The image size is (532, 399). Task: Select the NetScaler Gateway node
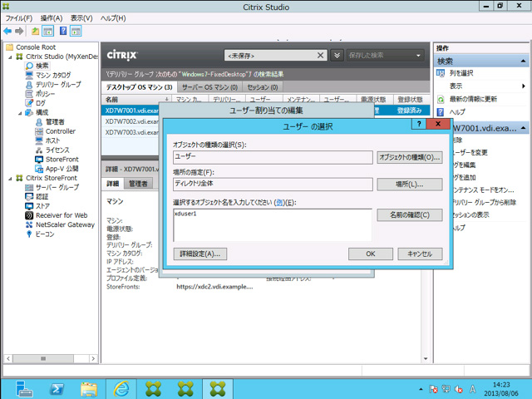(x=65, y=224)
